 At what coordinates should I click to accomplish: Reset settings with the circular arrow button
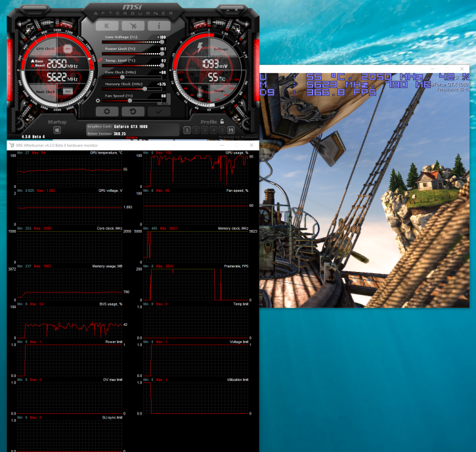133,112
